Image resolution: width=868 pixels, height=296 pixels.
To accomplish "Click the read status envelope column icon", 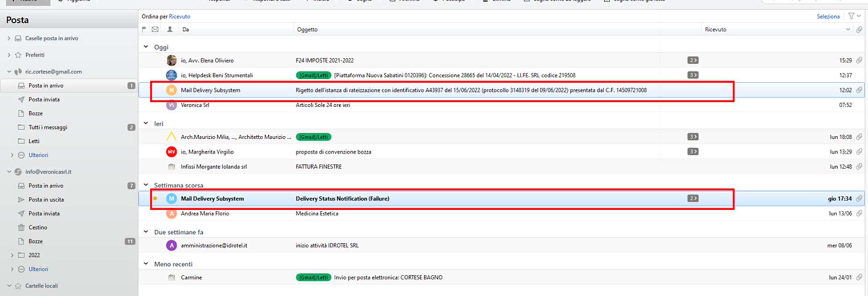I will click(x=155, y=29).
